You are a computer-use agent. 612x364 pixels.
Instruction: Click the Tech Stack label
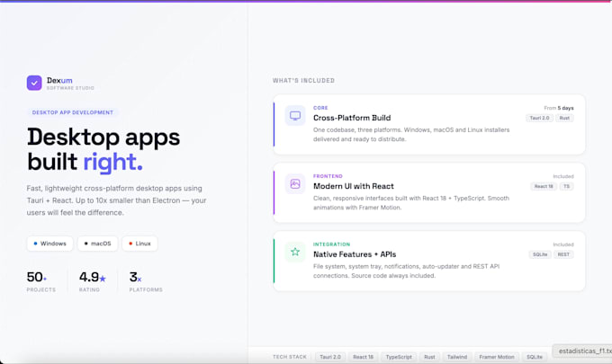pyautogui.click(x=290, y=357)
